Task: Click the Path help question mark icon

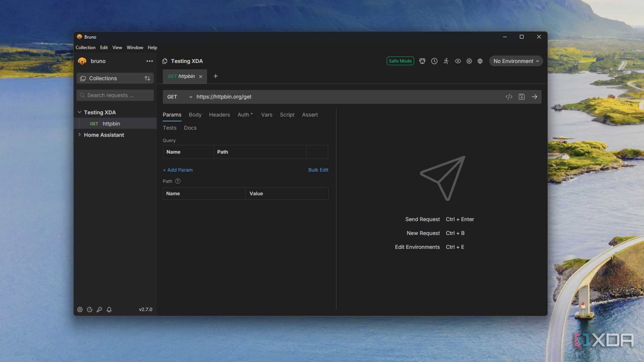Action: point(178,181)
